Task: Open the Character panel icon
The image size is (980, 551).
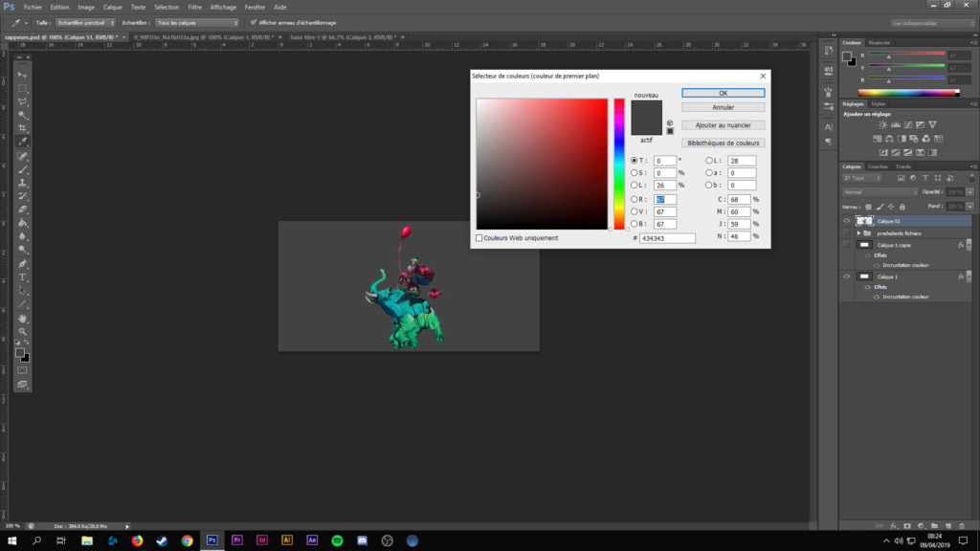Action: [829, 127]
